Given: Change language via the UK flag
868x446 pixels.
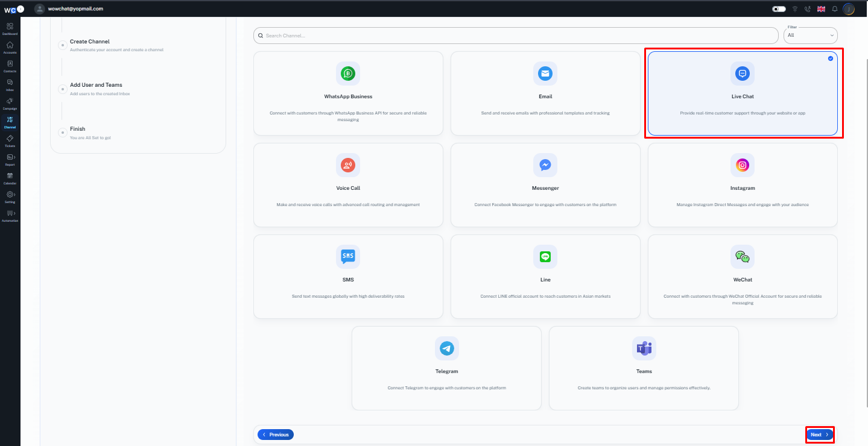Looking at the screenshot, I should (821, 9).
